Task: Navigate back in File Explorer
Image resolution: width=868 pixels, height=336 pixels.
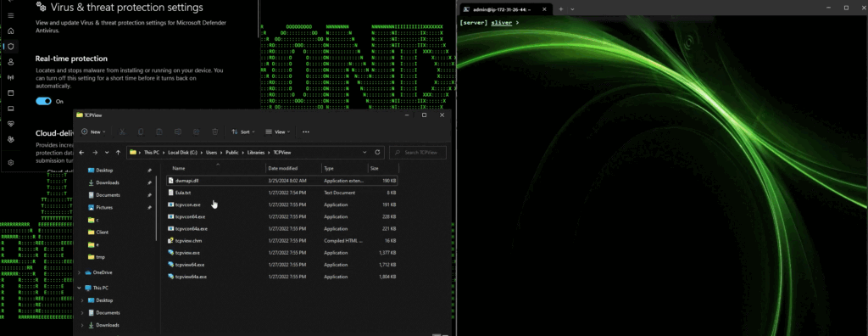Action: 82,153
